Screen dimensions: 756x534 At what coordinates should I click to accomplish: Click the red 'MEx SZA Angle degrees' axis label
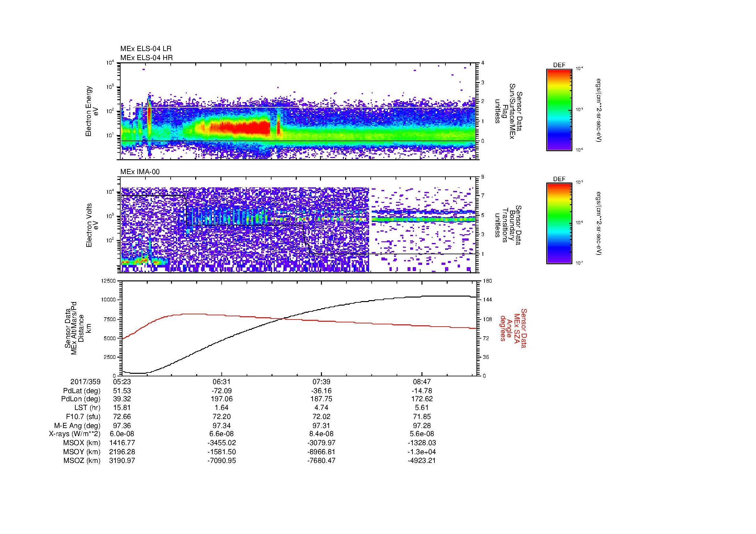coord(514,328)
